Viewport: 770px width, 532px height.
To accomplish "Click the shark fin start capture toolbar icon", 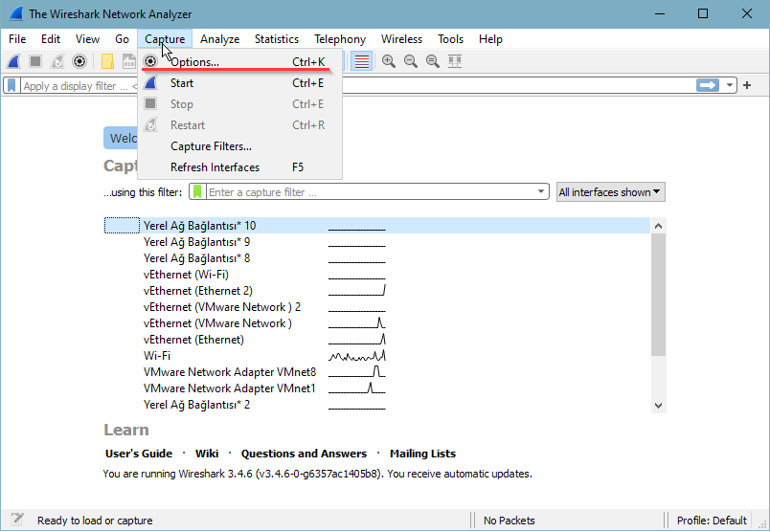I will coord(13,61).
